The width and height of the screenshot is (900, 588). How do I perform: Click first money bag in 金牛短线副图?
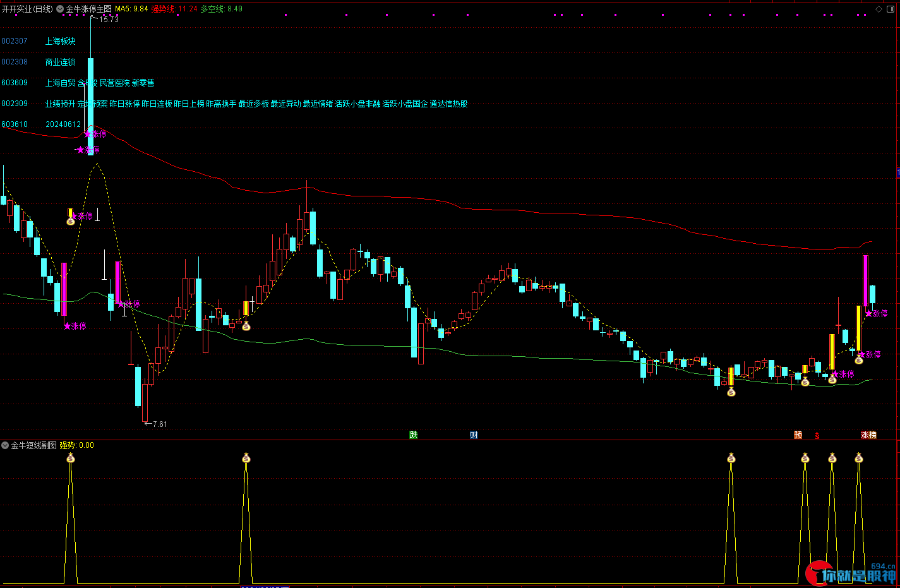coord(71,458)
